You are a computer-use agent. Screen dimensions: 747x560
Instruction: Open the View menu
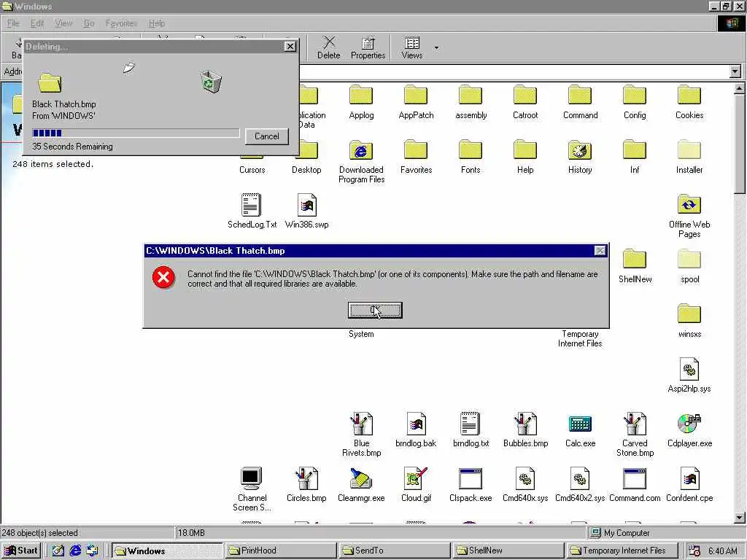pos(63,23)
